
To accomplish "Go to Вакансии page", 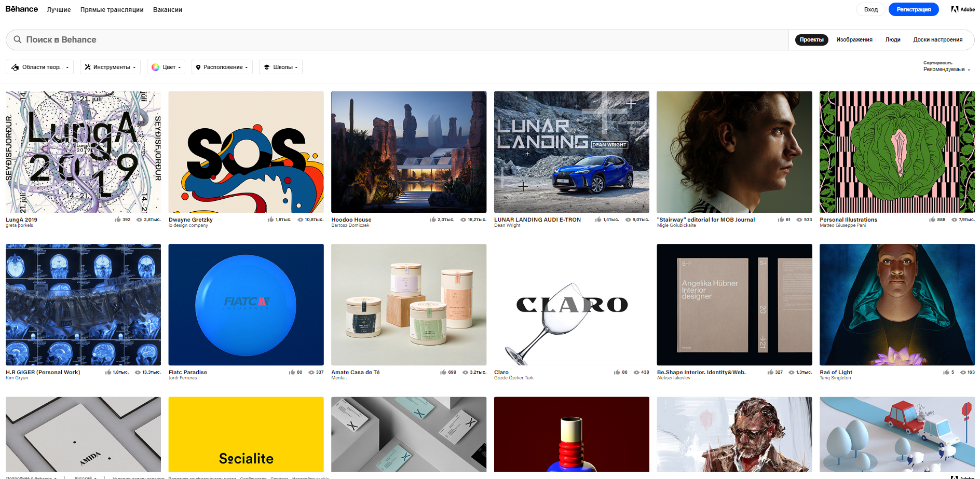I will 167,10.
